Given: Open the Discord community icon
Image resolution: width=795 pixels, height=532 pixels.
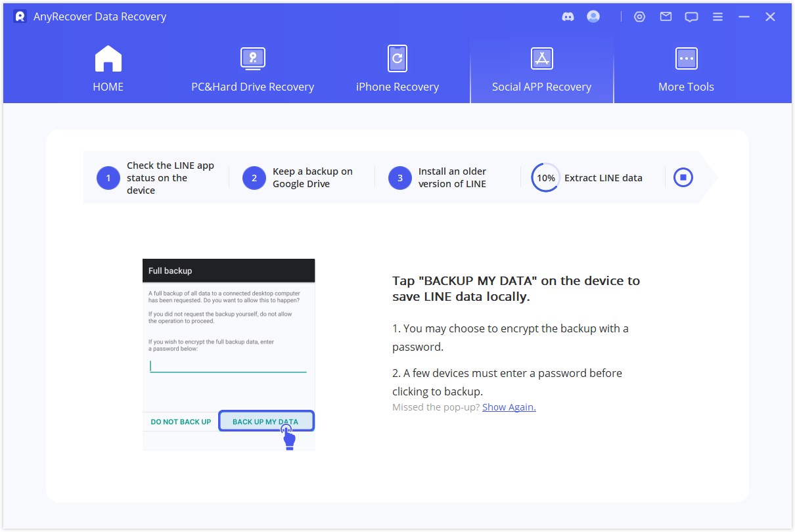Looking at the screenshot, I should tap(568, 17).
